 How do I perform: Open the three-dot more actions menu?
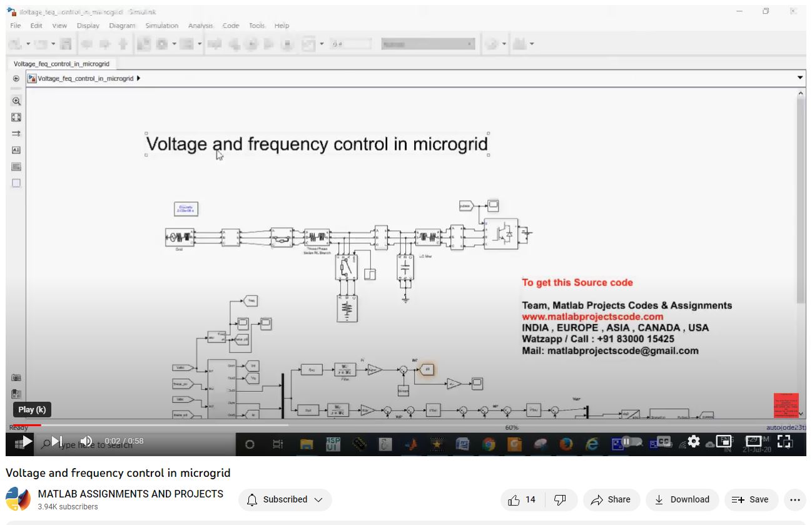point(794,499)
